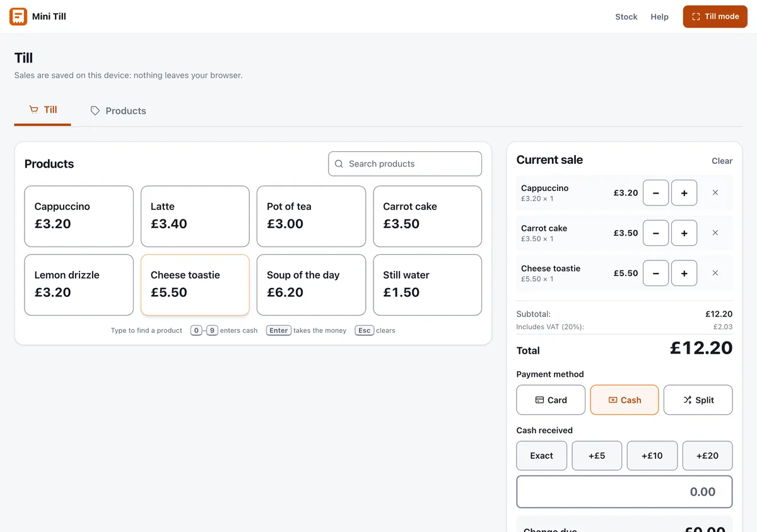
Task: Increase Carrot cake quantity with plus button
Action: (x=684, y=233)
